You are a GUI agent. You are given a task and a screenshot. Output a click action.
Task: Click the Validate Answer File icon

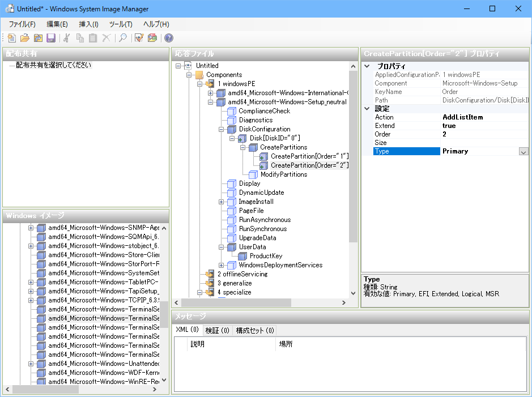(139, 38)
